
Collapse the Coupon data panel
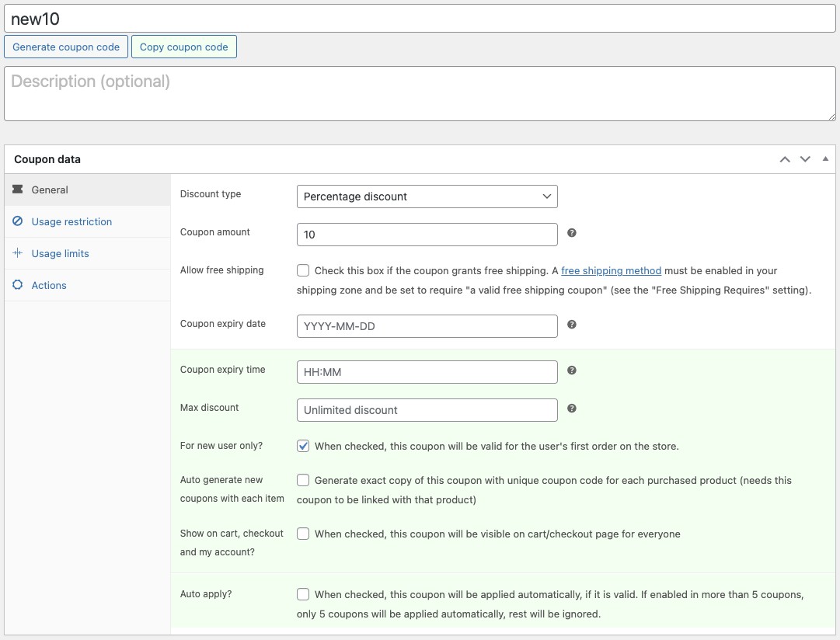pos(825,158)
